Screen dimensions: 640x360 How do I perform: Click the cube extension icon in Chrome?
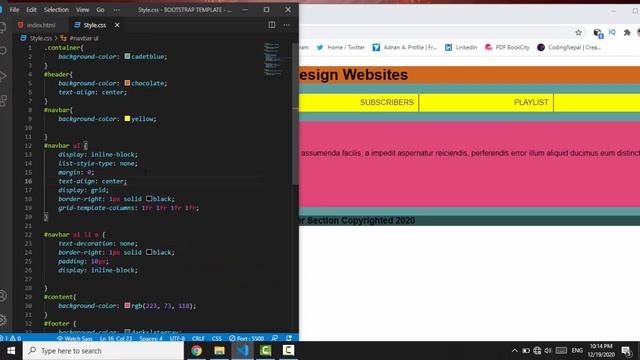point(598,33)
